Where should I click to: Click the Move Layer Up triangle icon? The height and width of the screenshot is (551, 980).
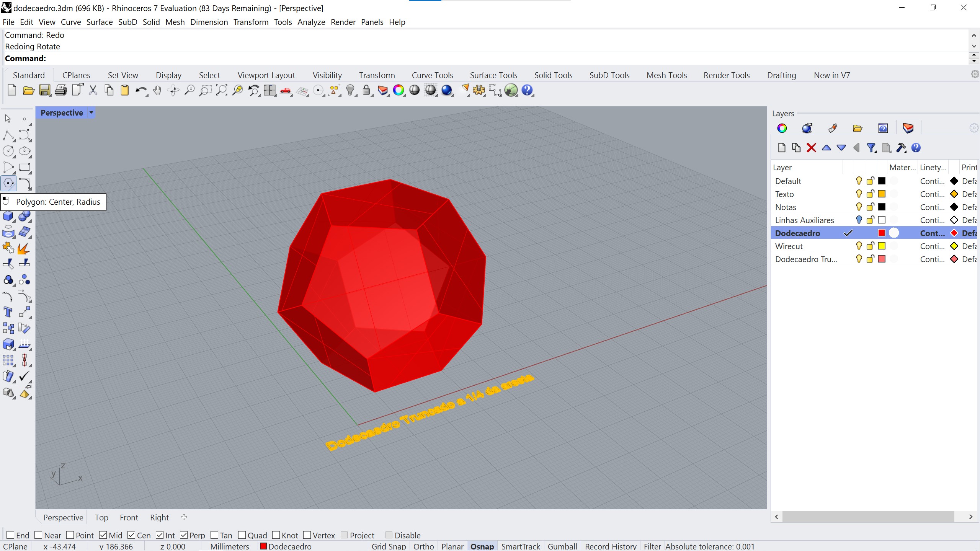point(826,148)
